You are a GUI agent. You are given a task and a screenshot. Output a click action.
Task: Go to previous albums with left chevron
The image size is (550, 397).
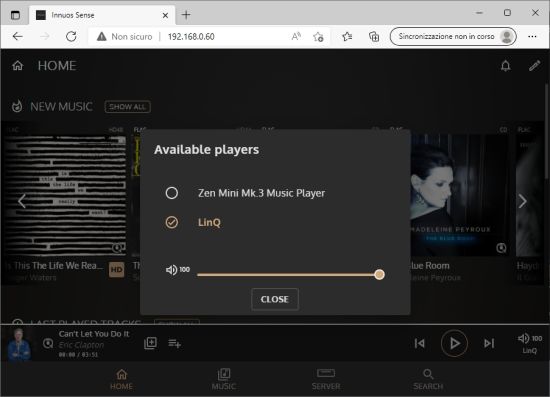point(22,201)
